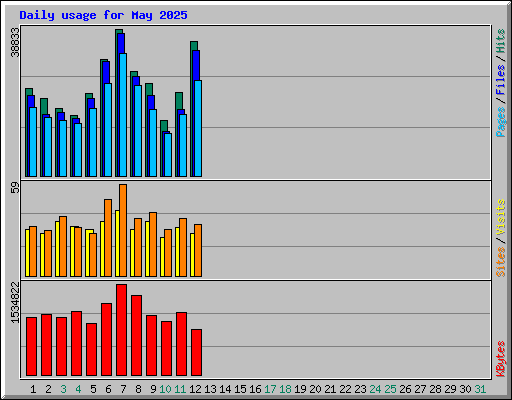Image resolution: width=512 pixels, height=400 pixels.
Task: Click day label 5 on the x-axis
Action: point(93,389)
